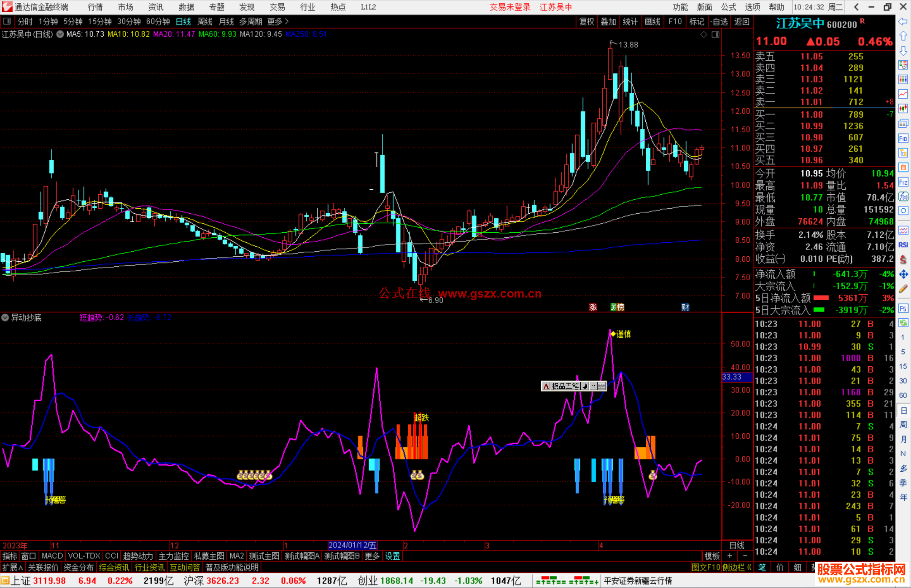The width and height of the screenshot is (911, 588).
Task: Toggle the 异动抄底 indicator round button
Action: pyautogui.click(x=5, y=317)
